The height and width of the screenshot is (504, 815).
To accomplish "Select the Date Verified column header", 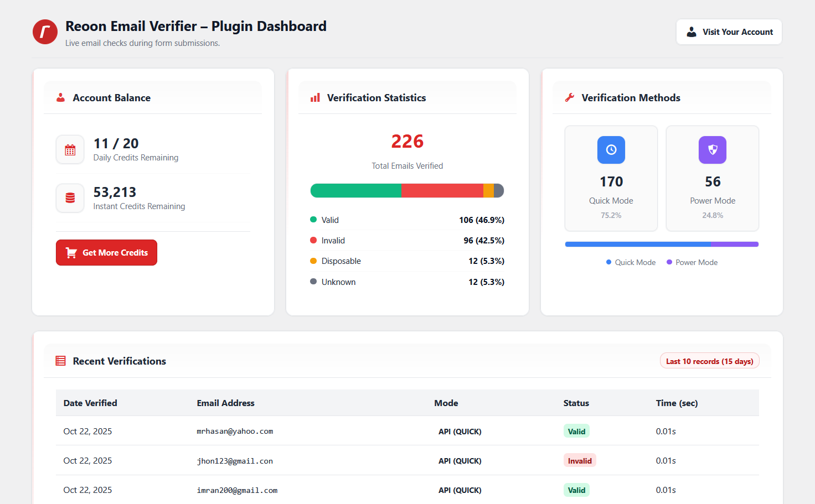I will point(90,403).
